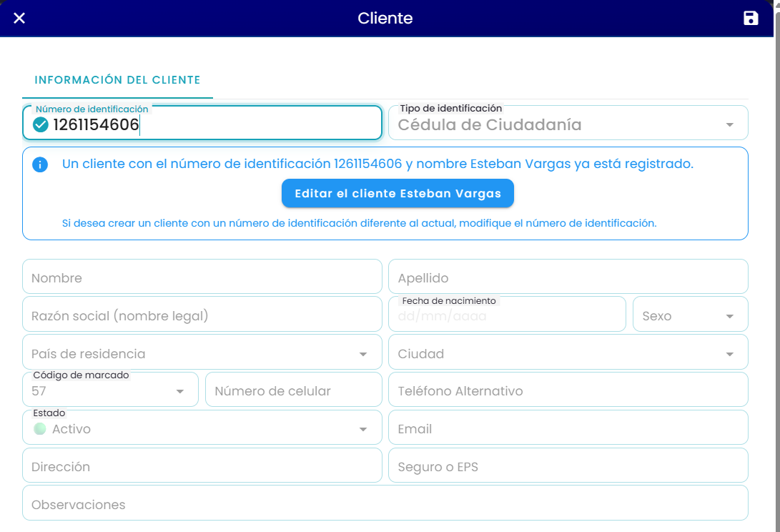Switch to the Información del Cliente tab
Viewport: 780px width, 532px height.
coord(117,80)
